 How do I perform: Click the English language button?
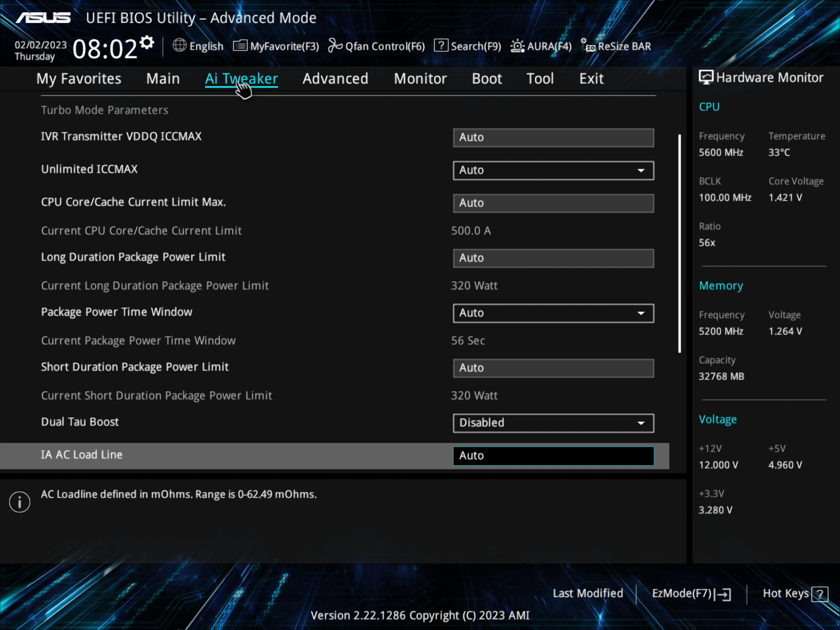(198, 45)
